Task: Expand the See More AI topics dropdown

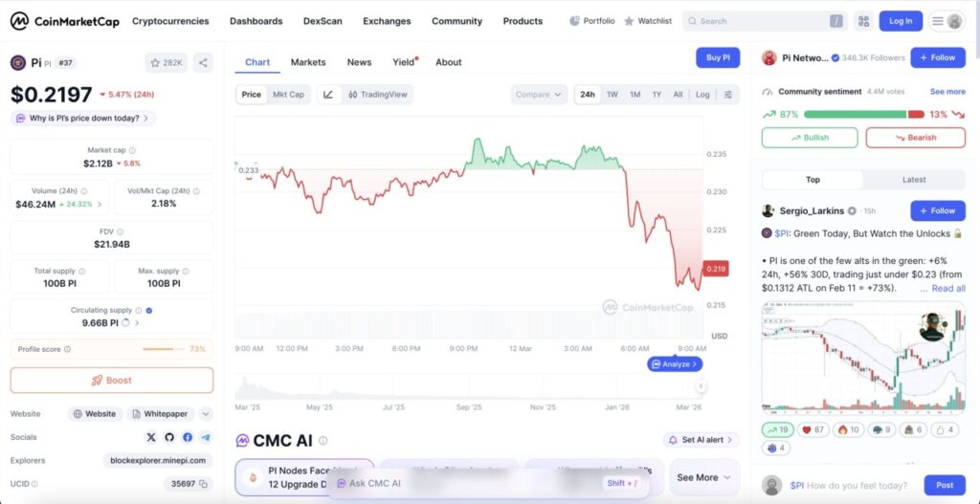Action: (703, 477)
